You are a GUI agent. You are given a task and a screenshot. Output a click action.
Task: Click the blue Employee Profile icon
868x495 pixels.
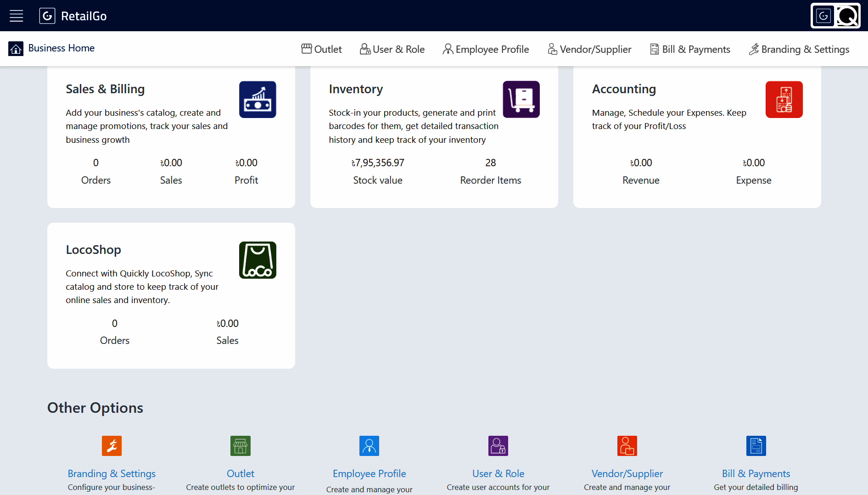click(x=370, y=446)
